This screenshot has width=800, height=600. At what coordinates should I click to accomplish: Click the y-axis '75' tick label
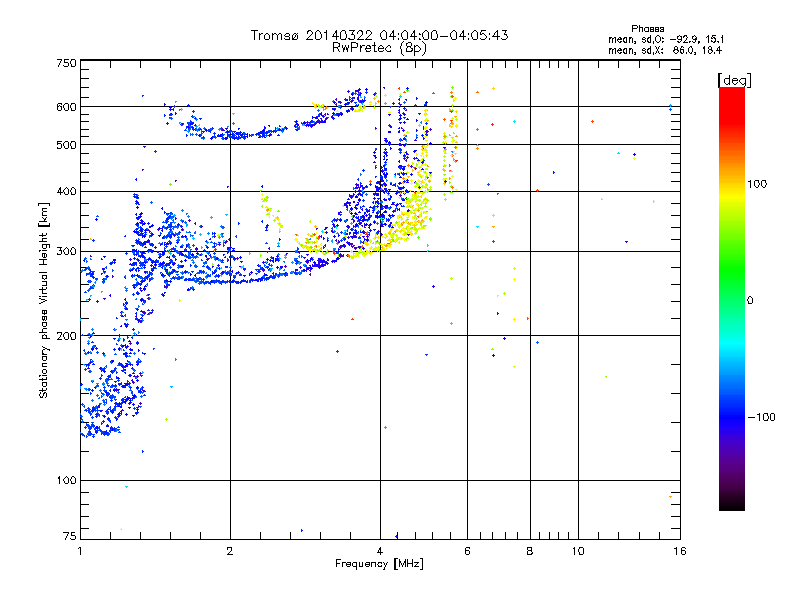coord(70,536)
